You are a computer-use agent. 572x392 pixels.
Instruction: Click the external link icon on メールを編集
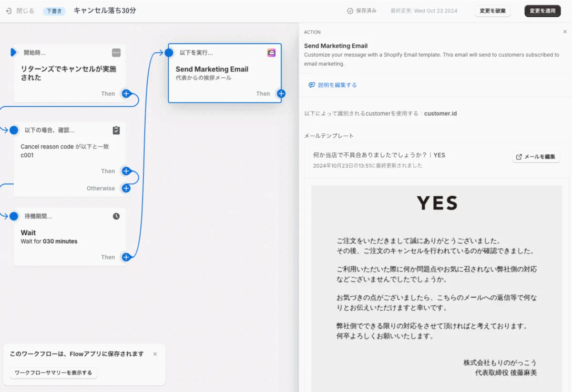pyautogui.click(x=519, y=156)
